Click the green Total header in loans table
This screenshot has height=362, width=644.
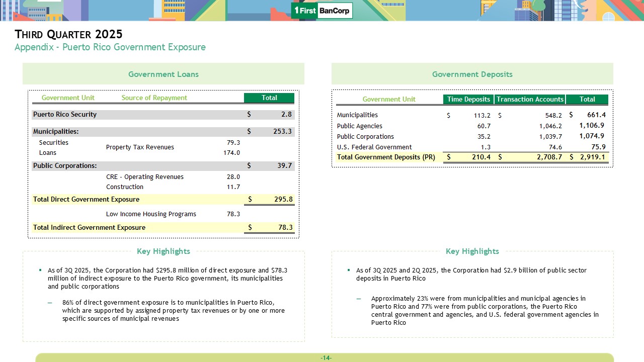coord(269,98)
